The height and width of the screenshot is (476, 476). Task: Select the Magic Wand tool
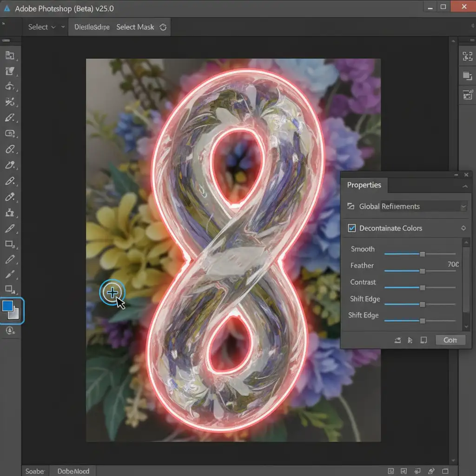[10, 102]
